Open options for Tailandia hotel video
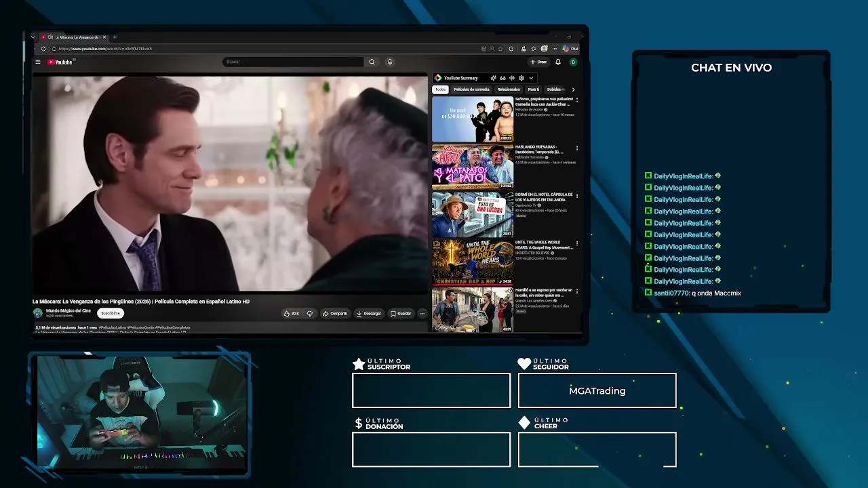 (x=577, y=195)
